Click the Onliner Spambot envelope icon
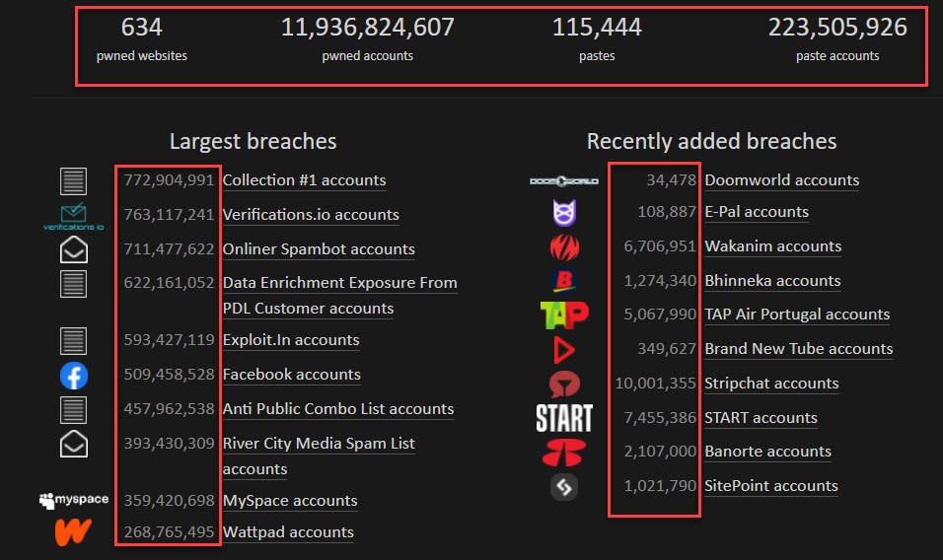The image size is (943, 560). pos(74,249)
